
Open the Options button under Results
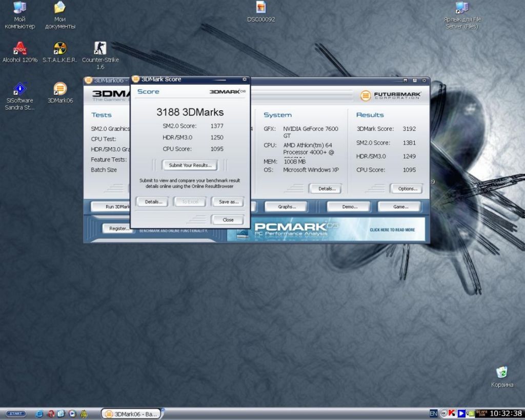(x=407, y=189)
